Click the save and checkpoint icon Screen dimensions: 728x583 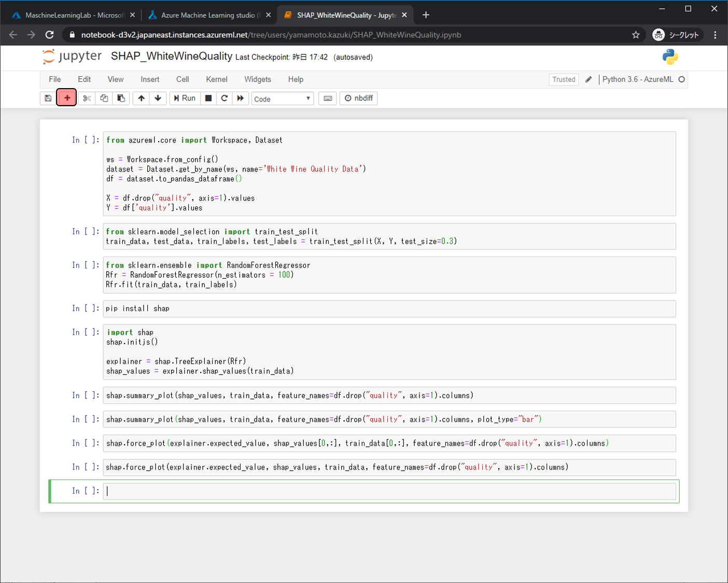coord(48,98)
